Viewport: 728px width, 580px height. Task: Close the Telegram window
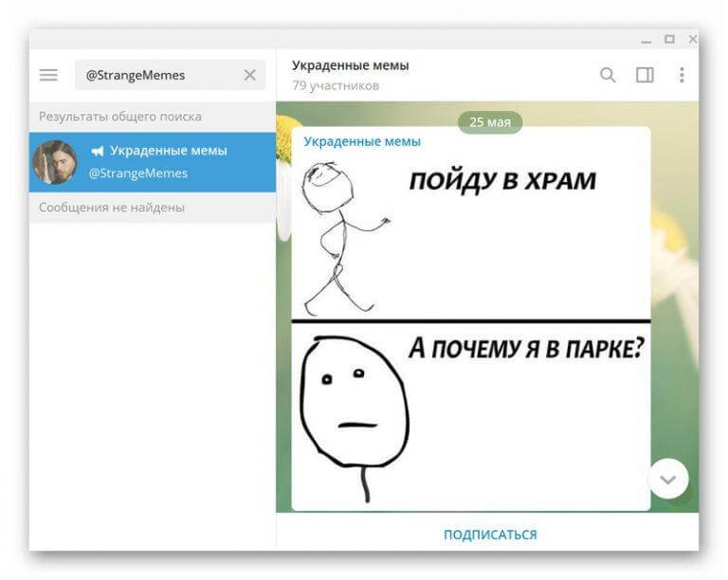click(692, 39)
